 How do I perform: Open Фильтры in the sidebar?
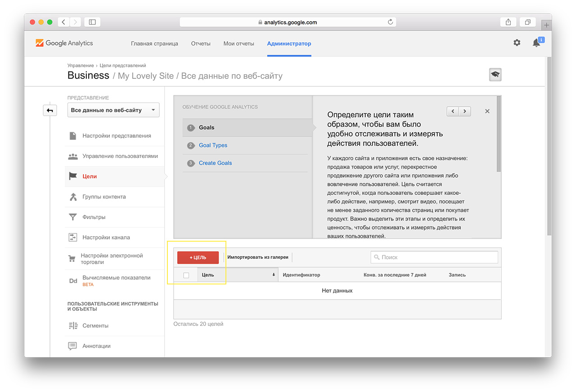tap(94, 217)
